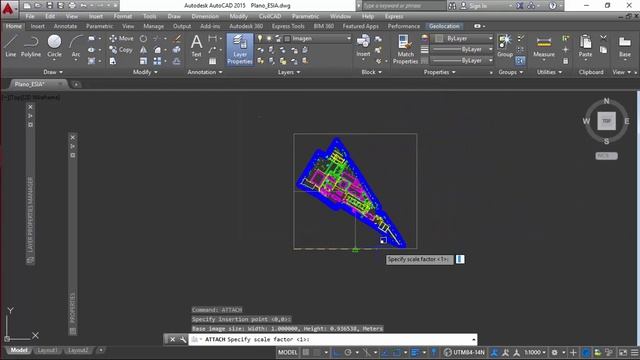The height and width of the screenshot is (360, 640).
Task: Click the WCS button below ViewCube
Action: click(x=607, y=156)
